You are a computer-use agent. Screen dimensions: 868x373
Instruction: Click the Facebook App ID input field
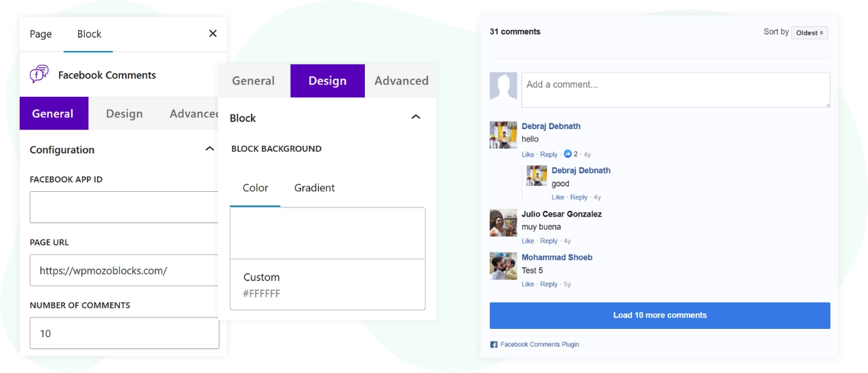pos(124,207)
